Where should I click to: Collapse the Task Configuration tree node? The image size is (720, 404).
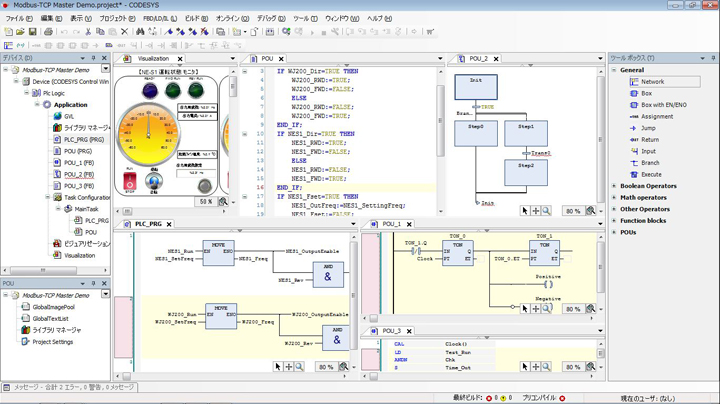48,197
